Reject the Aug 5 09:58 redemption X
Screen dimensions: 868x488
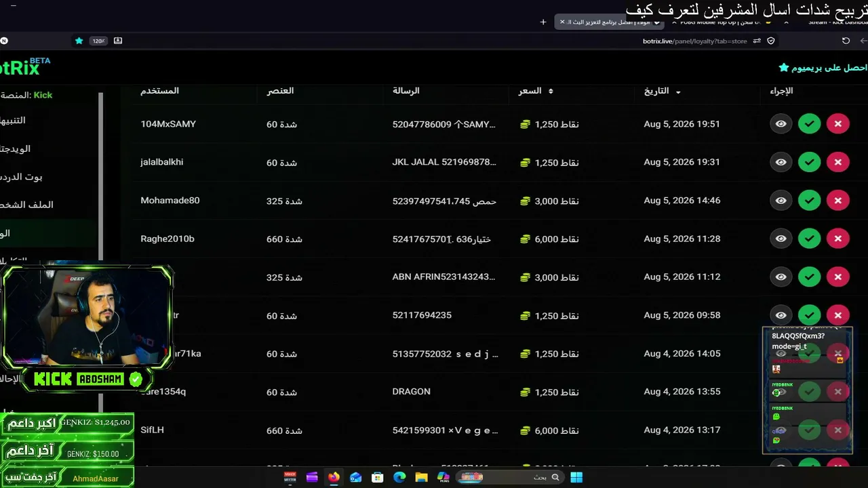tap(838, 315)
